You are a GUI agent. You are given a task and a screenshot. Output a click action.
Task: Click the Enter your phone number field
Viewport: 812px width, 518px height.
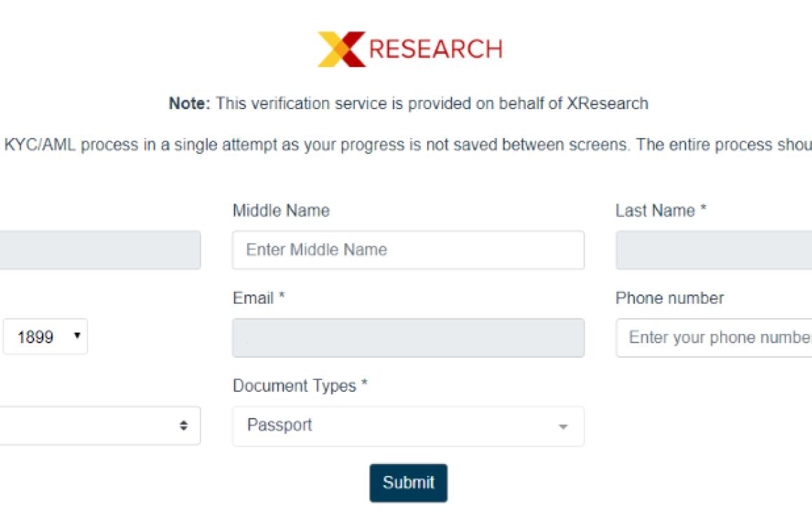pos(713,337)
